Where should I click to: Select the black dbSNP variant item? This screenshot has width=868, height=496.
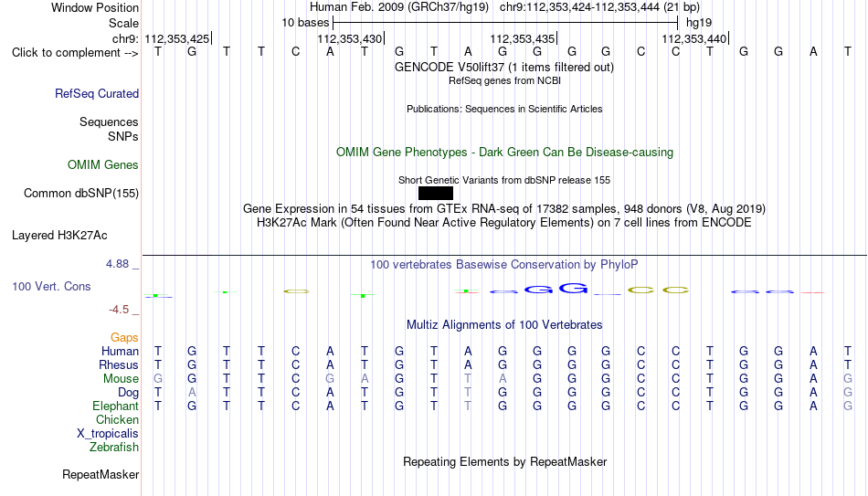[436, 194]
